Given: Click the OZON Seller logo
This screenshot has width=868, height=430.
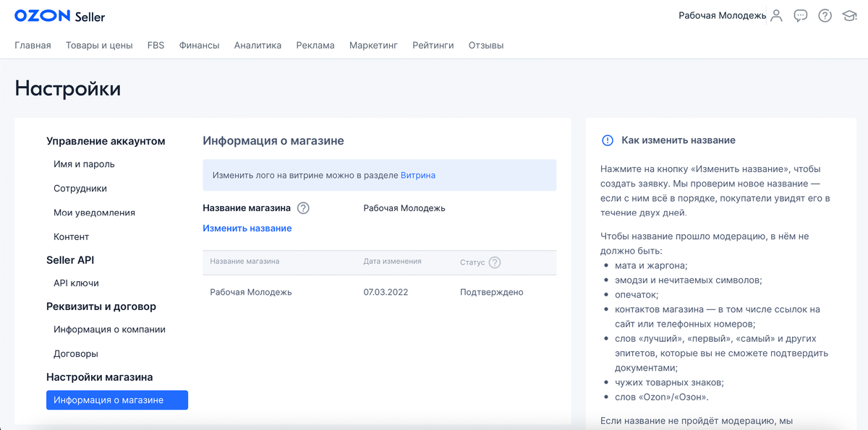Looking at the screenshot, I should pos(58,16).
